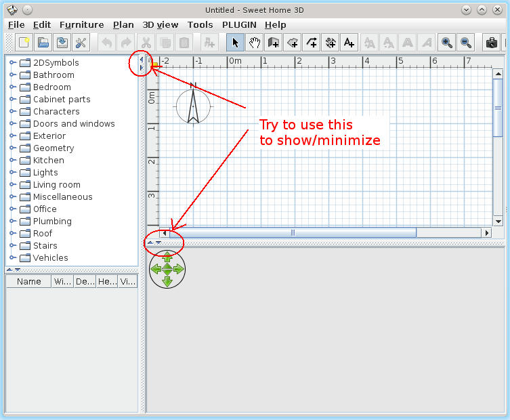The width and height of the screenshot is (510, 420).
Task: Click the Zoom out magnifier icon
Action: click(x=466, y=43)
